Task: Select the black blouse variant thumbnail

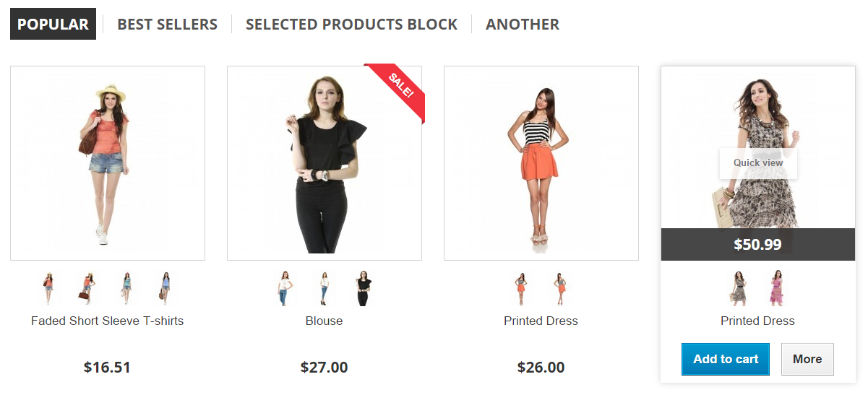Action: click(363, 288)
